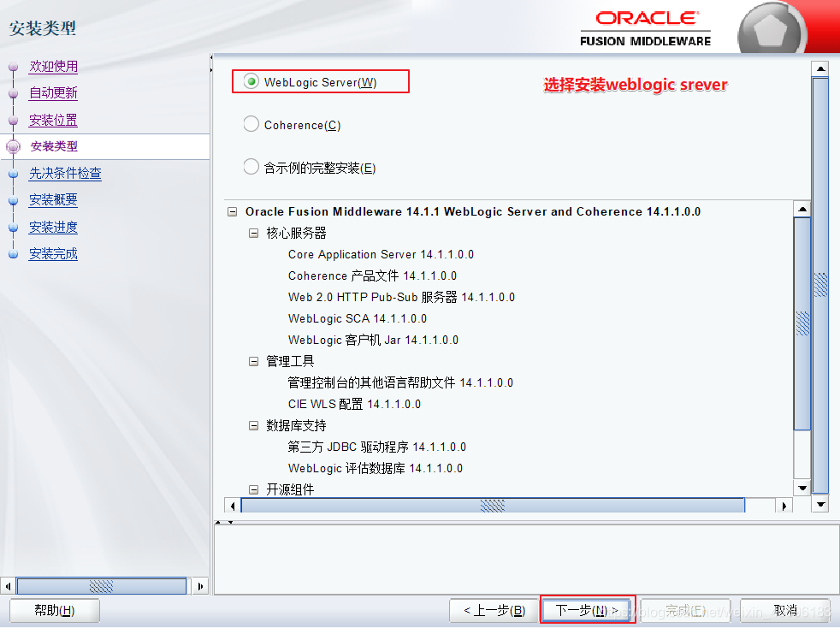Viewport: 840px width, 628px height.
Task: Continue with the 下一步(N) button
Action: (x=587, y=610)
